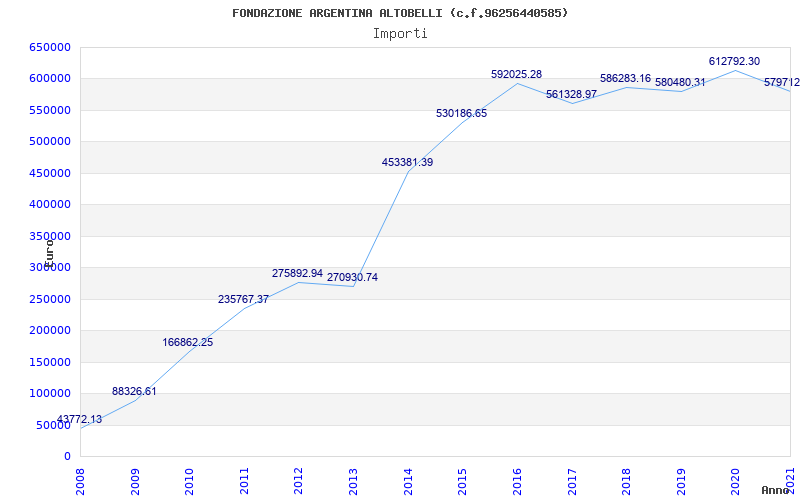Viewport: 800px width, 500px height.
Task: Click the 43772.13 data label
Action: pyautogui.click(x=79, y=420)
